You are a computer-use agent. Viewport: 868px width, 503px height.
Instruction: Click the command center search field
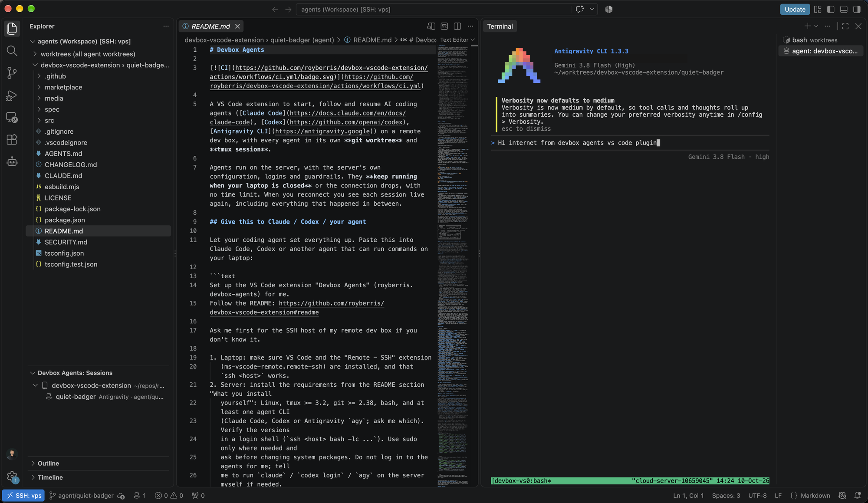(x=434, y=9)
